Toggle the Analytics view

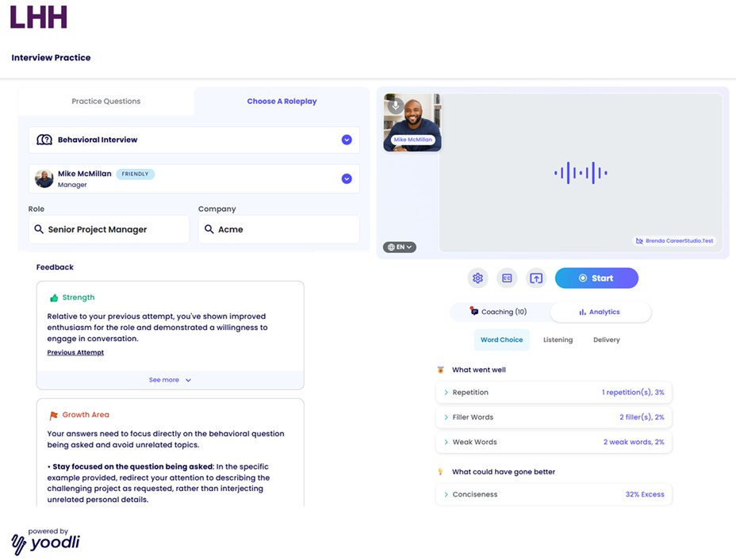(601, 311)
